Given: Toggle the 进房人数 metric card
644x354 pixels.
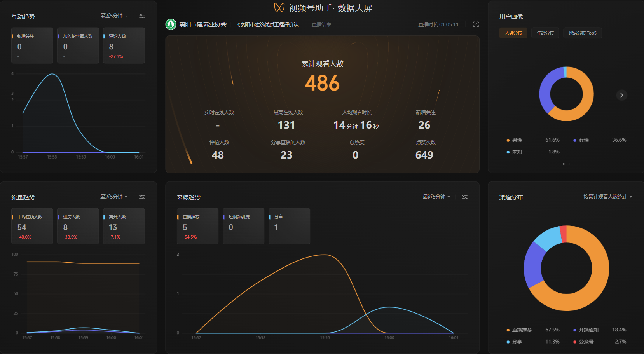Looking at the screenshot, I should 78,226.
